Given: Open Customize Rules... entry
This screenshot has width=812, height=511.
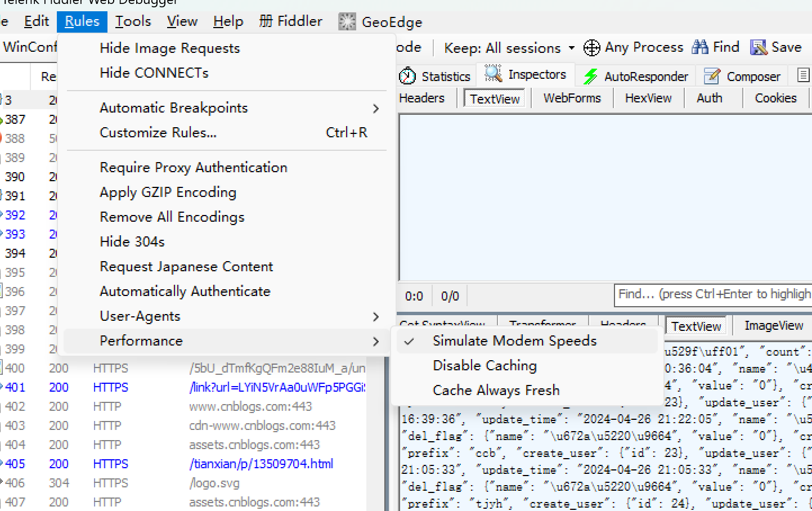Looking at the screenshot, I should (x=225, y=133).
